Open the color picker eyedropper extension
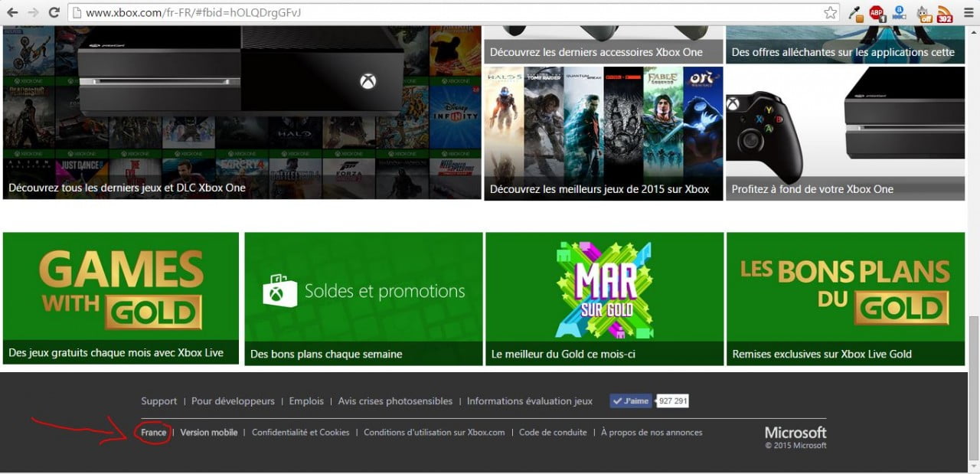This screenshot has width=980, height=474. coord(857,12)
